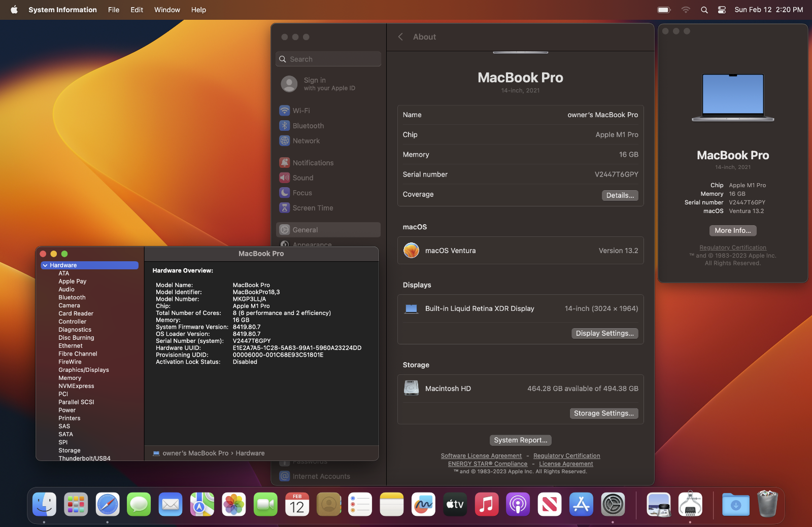This screenshot has height=527, width=812.
Task: Select Sound in Settings sidebar
Action: click(328, 178)
